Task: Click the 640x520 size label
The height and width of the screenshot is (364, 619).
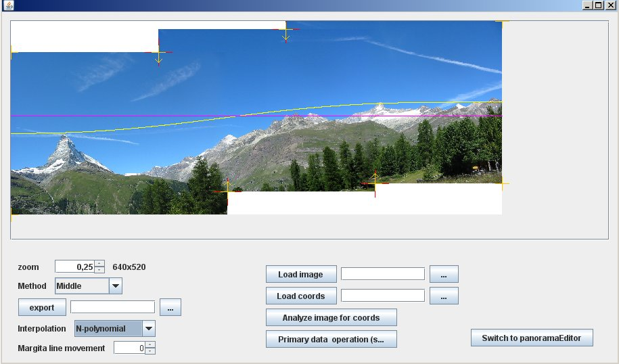Action: (x=129, y=267)
